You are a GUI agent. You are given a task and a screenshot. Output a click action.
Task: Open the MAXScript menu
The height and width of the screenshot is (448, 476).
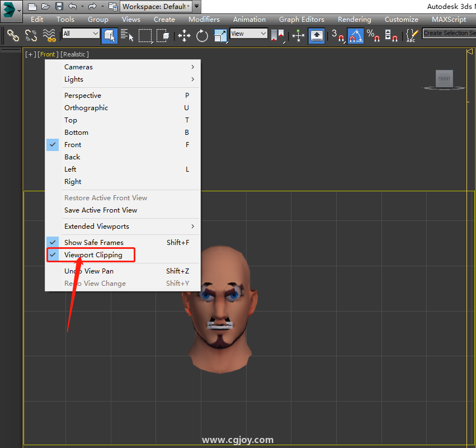coord(449,20)
